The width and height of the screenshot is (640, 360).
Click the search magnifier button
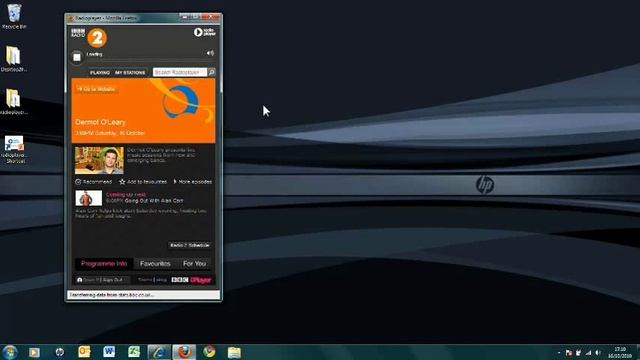[211, 72]
